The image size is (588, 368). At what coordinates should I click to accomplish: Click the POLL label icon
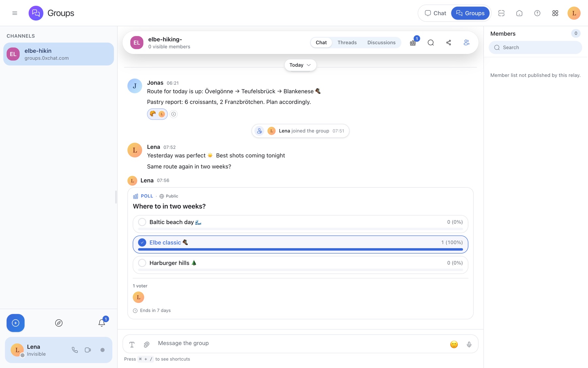136,196
